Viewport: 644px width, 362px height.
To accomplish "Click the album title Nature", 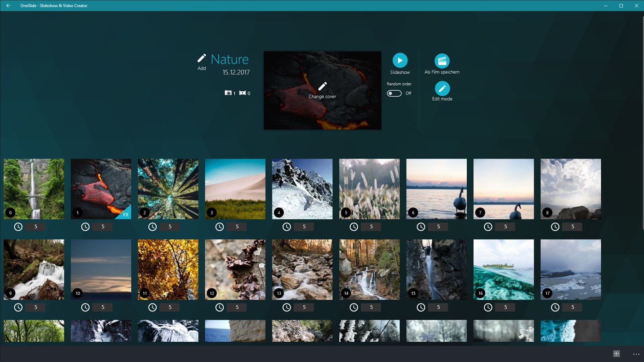I will click(229, 59).
